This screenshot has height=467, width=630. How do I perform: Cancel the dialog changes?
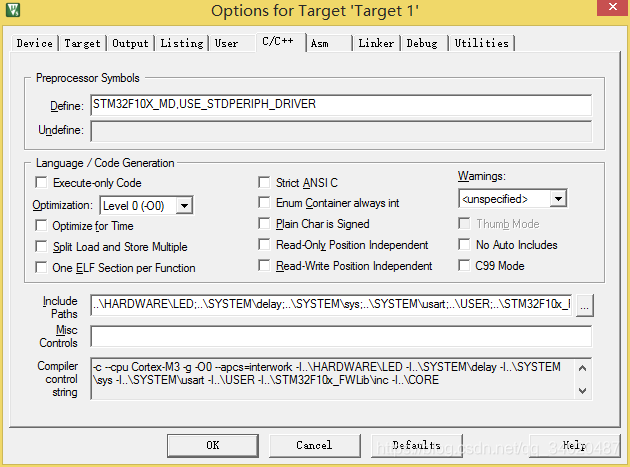(314, 445)
